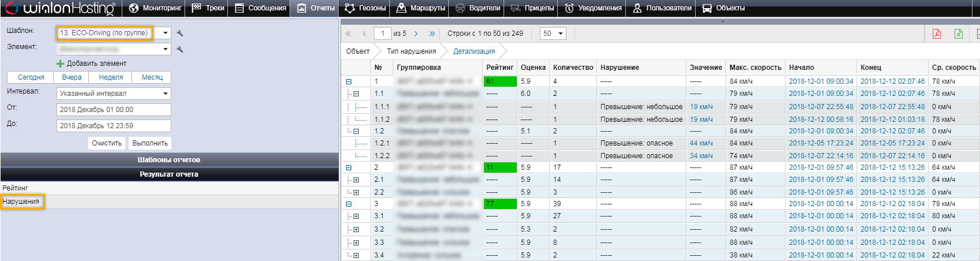Collapse row 1 in the report tree
Screen dimensions: 980x261
pyautogui.click(x=348, y=82)
